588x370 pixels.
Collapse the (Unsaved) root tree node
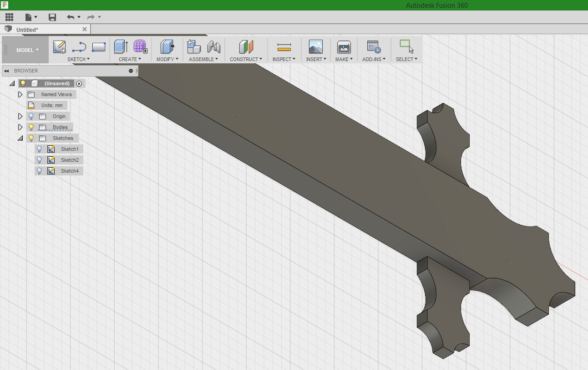click(x=12, y=84)
